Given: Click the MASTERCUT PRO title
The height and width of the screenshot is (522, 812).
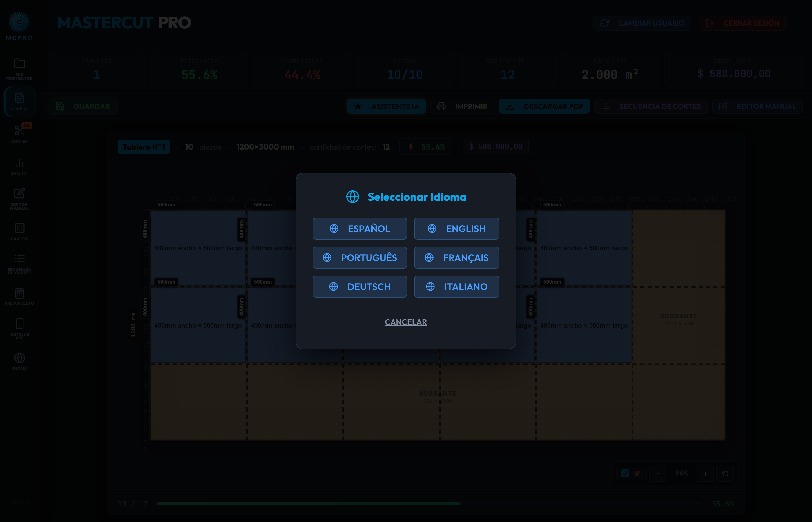Looking at the screenshot, I should (x=124, y=23).
